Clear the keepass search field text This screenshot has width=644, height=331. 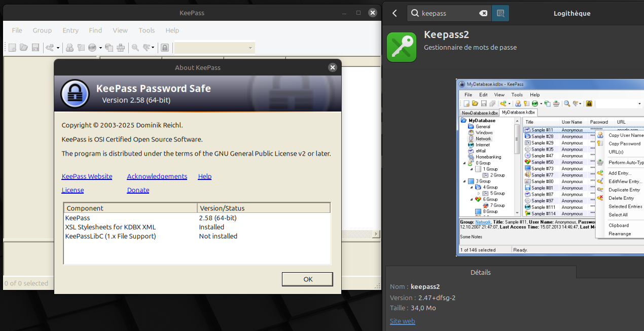pos(483,13)
